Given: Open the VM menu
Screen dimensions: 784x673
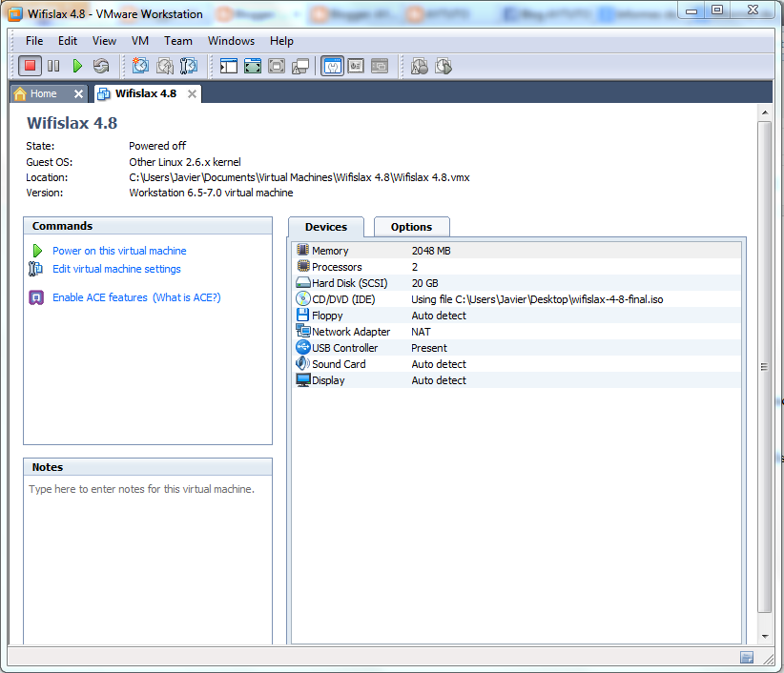Looking at the screenshot, I should coord(140,41).
